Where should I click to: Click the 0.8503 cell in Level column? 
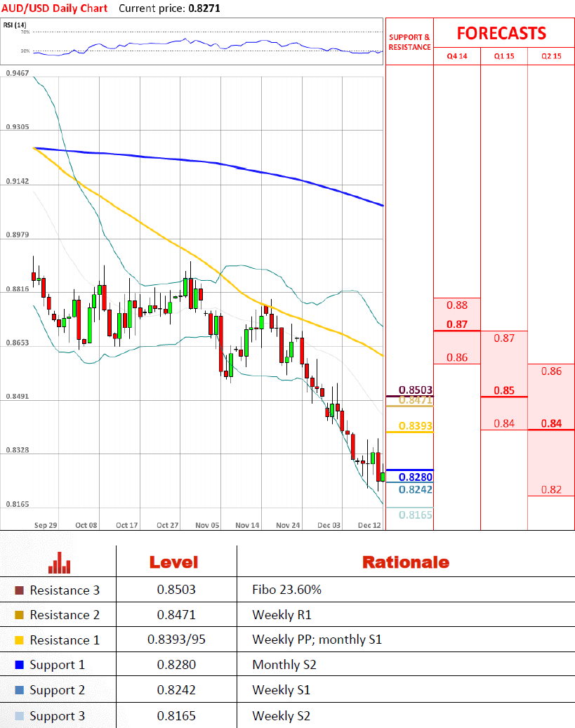click(x=176, y=590)
